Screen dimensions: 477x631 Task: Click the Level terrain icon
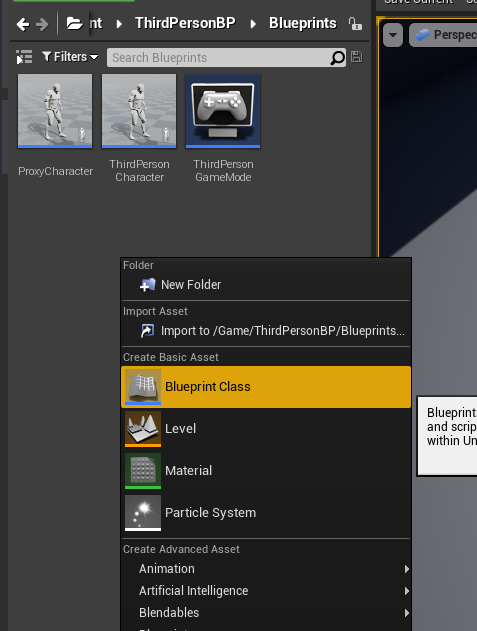pos(143,429)
